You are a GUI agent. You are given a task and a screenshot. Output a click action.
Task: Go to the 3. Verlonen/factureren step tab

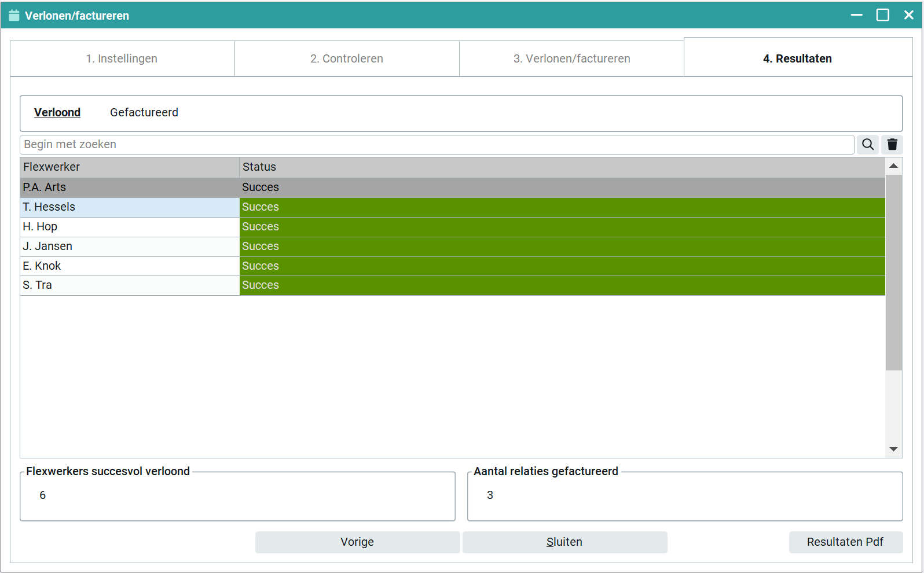571,58
